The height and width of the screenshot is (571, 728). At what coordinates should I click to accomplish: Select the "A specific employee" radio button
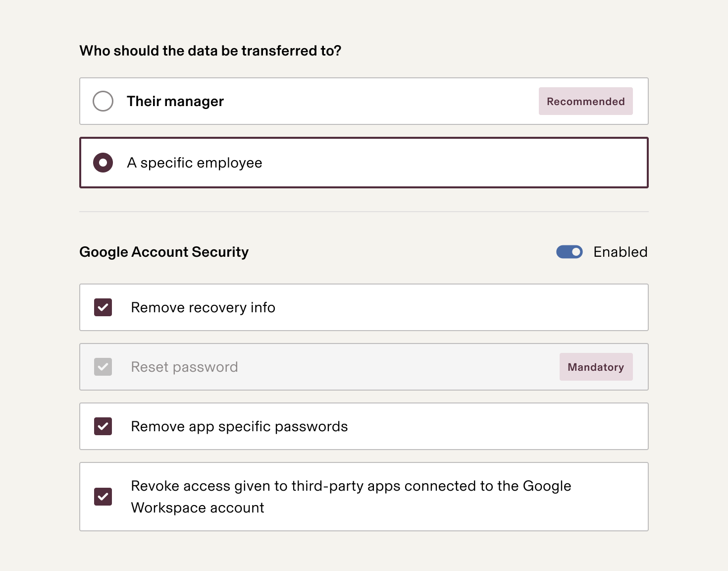[103, 163]
